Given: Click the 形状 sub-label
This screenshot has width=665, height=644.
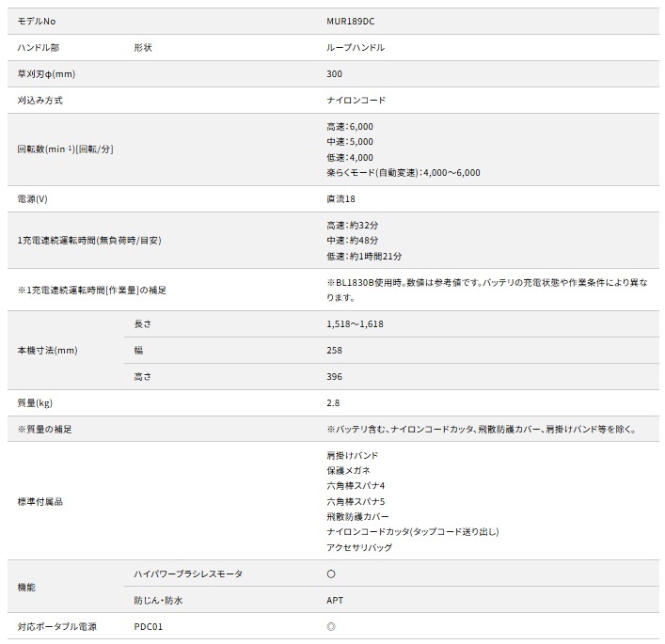Looking at the screenshot, I should [143, 48].
